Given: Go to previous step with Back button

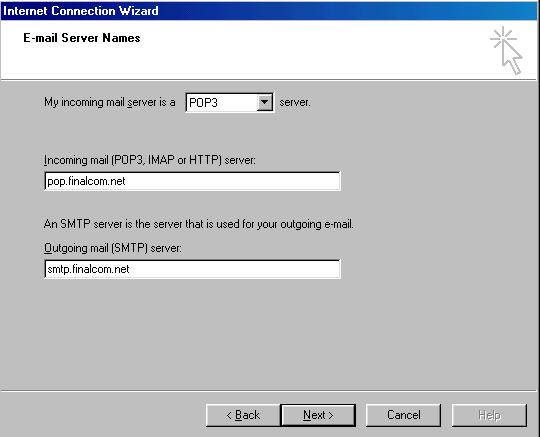Looking at the screenshot, I should click(x=243, y=415).
